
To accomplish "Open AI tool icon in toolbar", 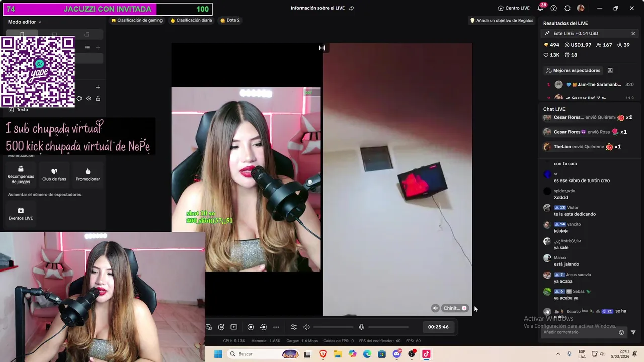I will coord(221,327).
